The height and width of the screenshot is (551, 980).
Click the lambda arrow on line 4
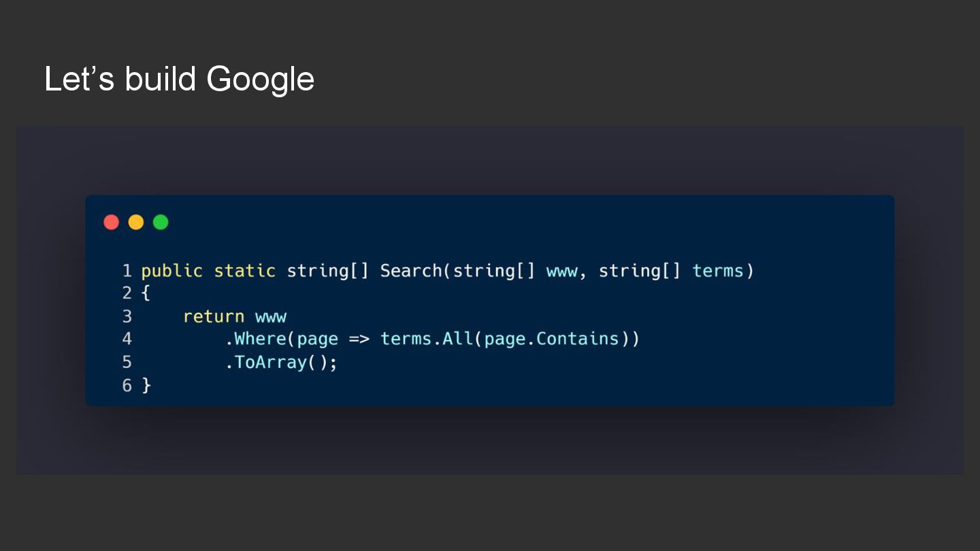pyautogui.click(x=359, y=339)
